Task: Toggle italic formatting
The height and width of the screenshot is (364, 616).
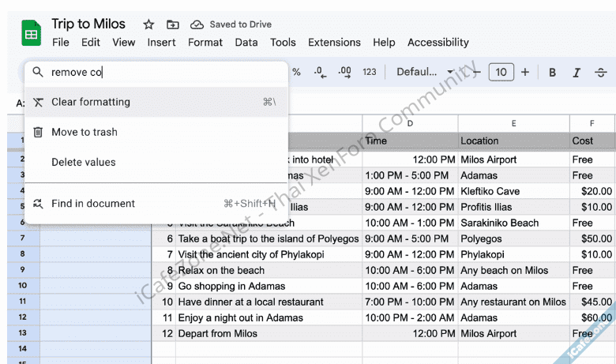Action: tap(577, 73)
